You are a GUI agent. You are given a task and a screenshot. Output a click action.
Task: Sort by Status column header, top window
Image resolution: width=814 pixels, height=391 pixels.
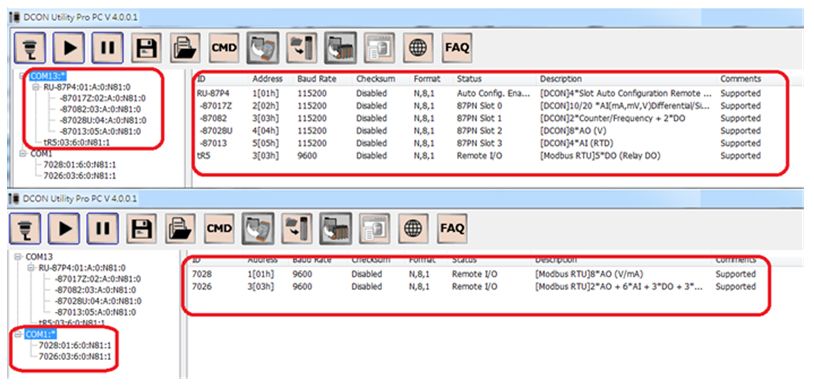[469, 79]
